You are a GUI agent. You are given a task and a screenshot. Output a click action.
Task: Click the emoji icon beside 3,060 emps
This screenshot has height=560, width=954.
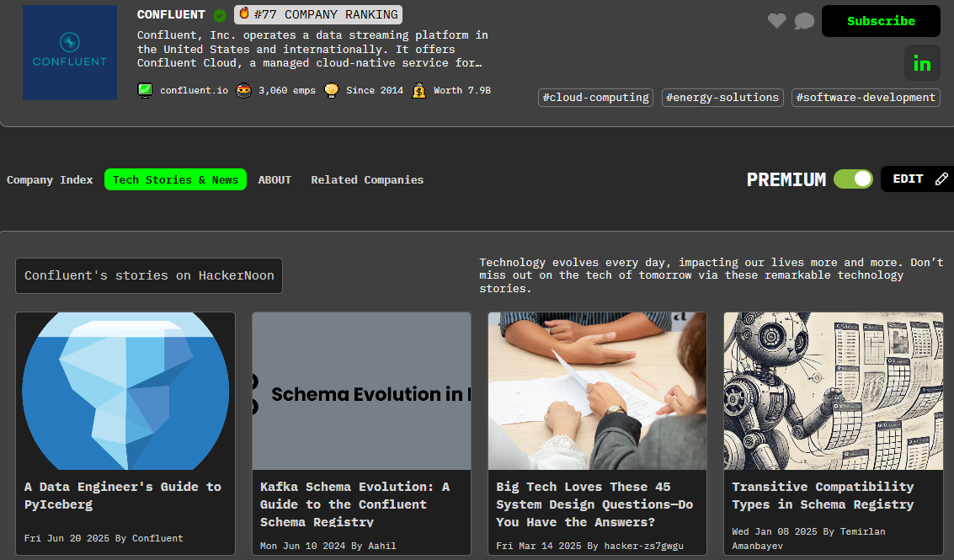[x=243, y=89]
